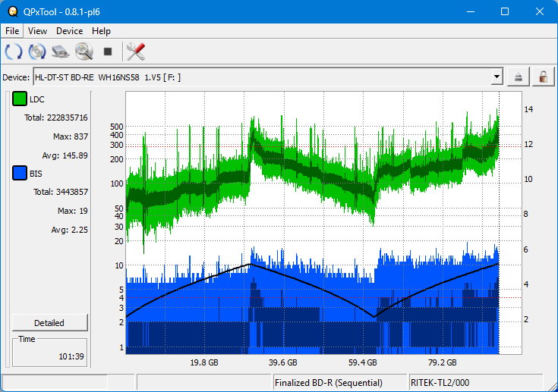
Task: Click the elapsed time 101:39
Action: tap(71, 356)
